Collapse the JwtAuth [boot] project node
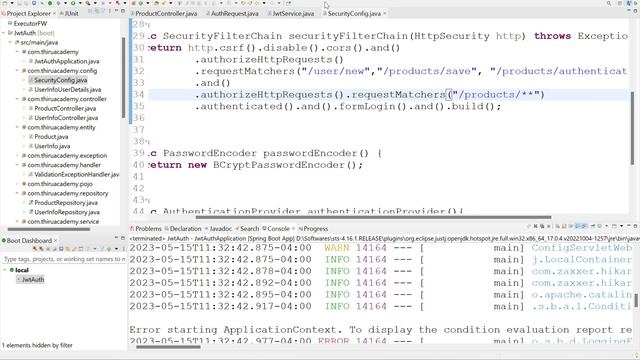 [4, 33]
